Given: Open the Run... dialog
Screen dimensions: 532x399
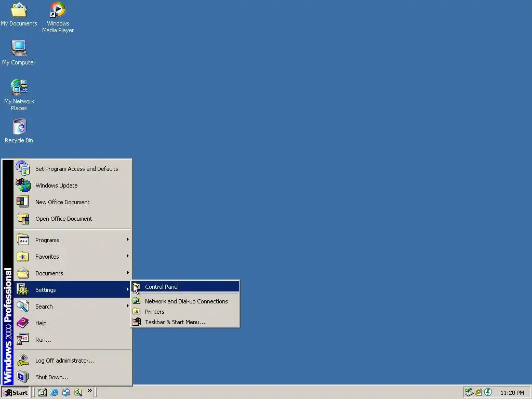Looking at the screenshot, I should [x=72, y=340].
